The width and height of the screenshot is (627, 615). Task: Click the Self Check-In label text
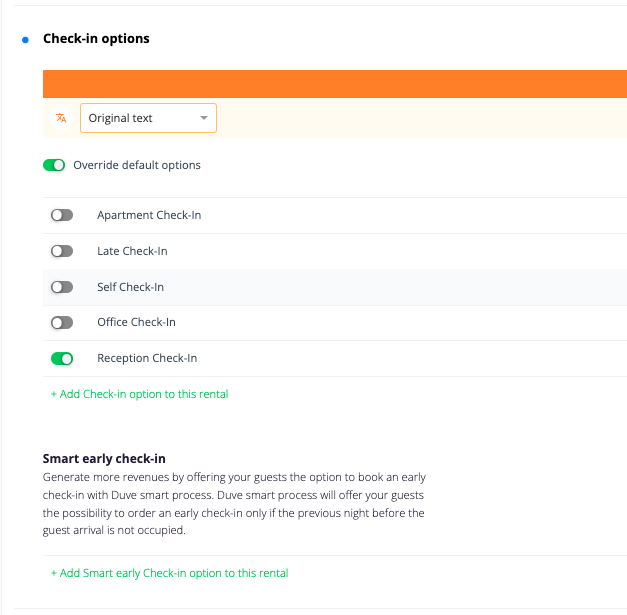coord(130,287)
